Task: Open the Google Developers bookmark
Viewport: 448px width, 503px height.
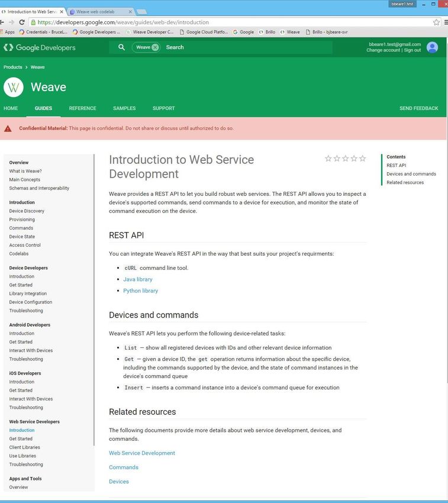Action: (96, 32)
